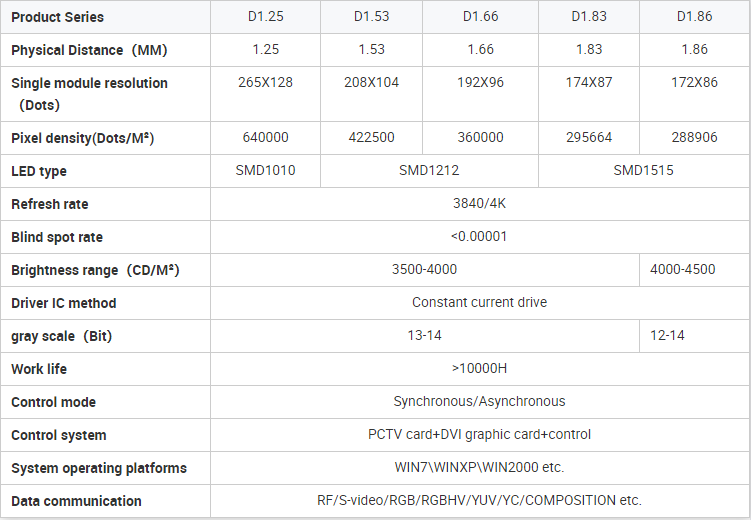Viewport: 751px width, 520px height.
Task: Select the D1.25 column header
Action: click(265, 17)
